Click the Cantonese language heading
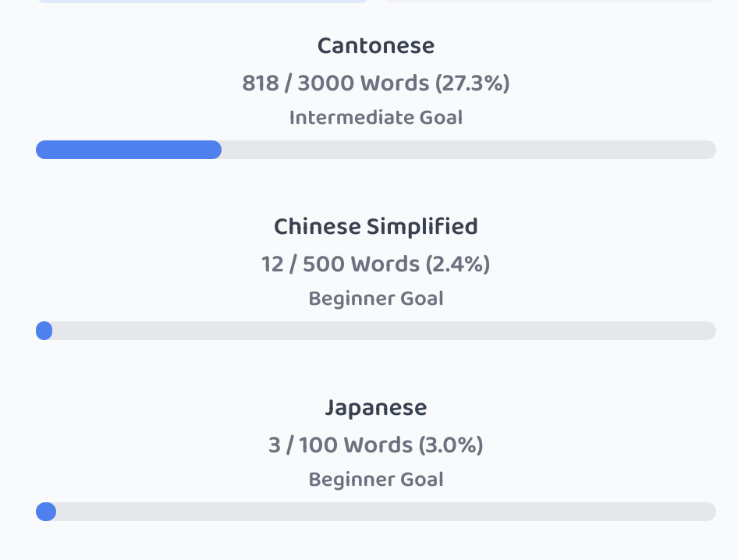The height and width of the screenshot is (560, 738). 375,46
